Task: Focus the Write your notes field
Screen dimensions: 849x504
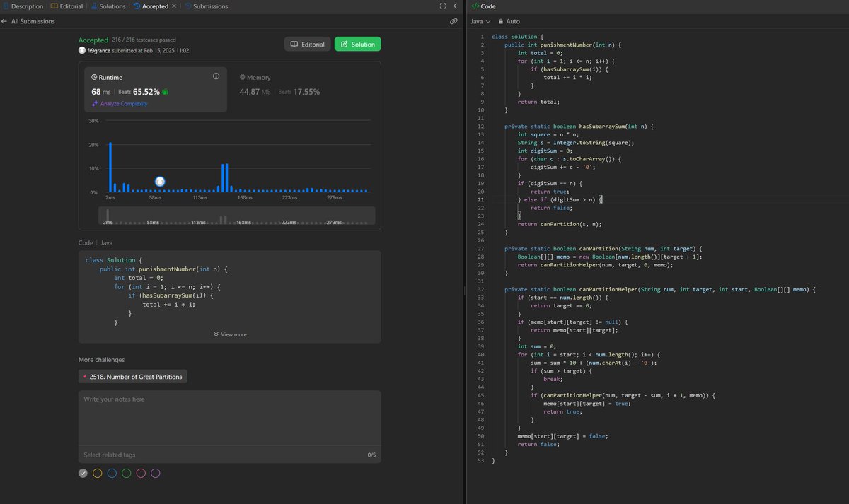Action: [230, 418]
